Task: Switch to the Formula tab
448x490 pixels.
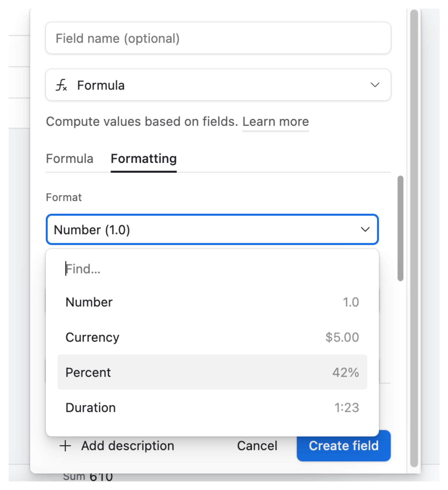Action: click(x=69, y=159)
